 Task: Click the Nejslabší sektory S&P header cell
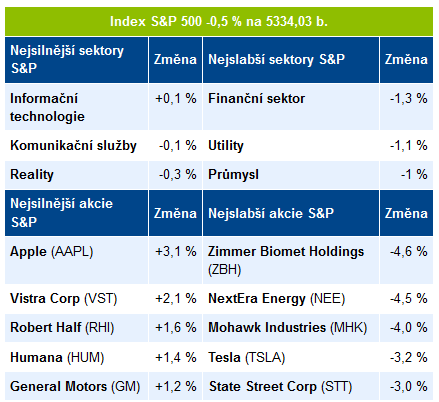click(291, 60)
